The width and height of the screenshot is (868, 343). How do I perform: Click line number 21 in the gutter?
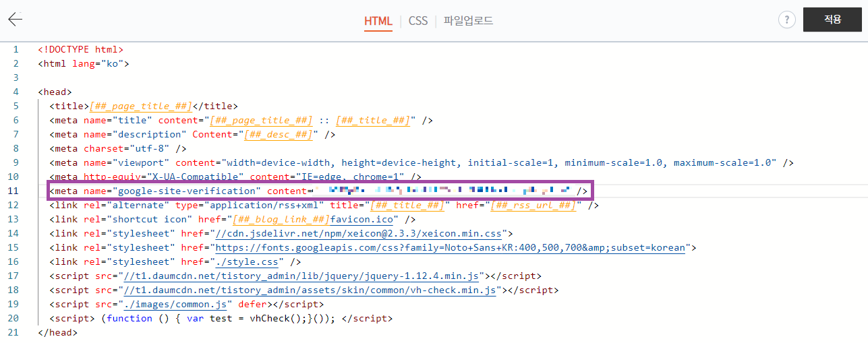click(x=13, y=333)
